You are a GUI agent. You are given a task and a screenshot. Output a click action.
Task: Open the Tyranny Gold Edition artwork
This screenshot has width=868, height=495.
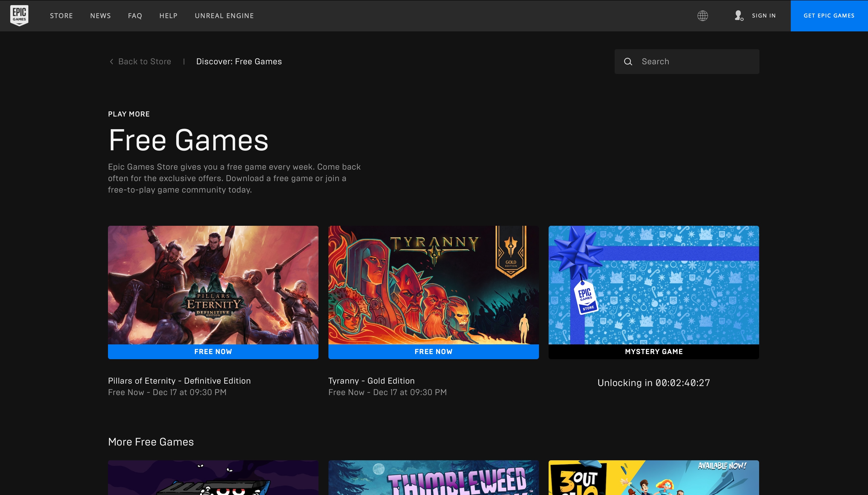[x=433, y=285]
